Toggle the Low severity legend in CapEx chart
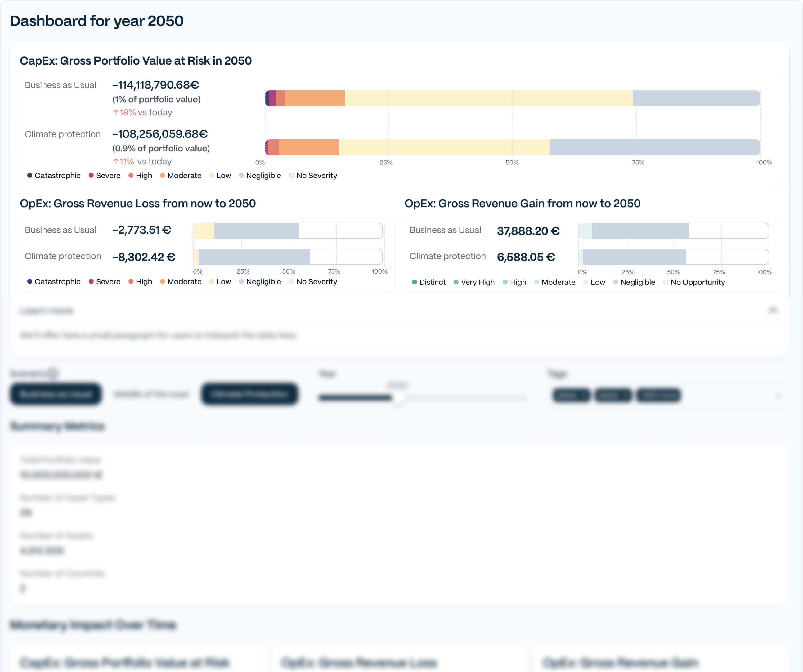803x672 pixels. coord(212,176)
